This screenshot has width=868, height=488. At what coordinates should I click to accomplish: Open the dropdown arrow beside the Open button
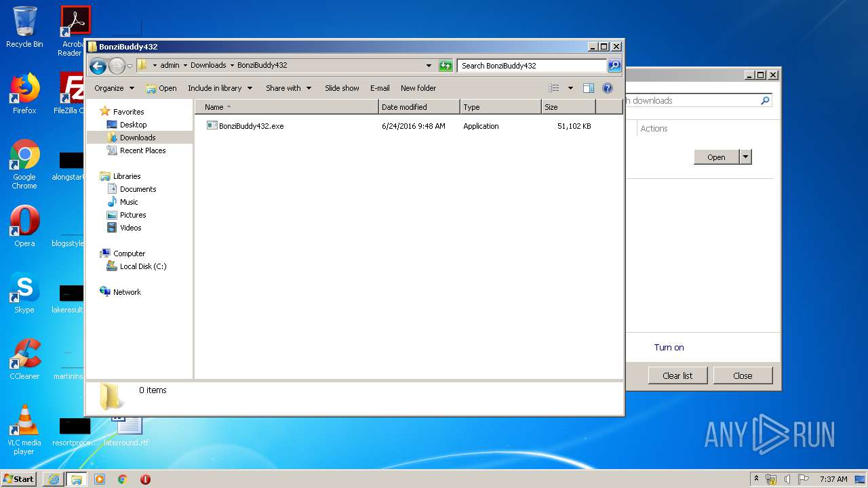745,157
